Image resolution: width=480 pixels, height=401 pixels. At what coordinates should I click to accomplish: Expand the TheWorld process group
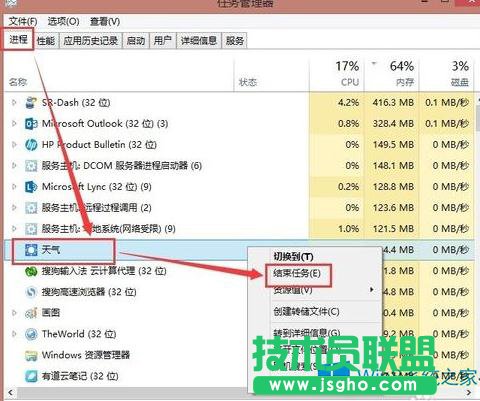14,334
